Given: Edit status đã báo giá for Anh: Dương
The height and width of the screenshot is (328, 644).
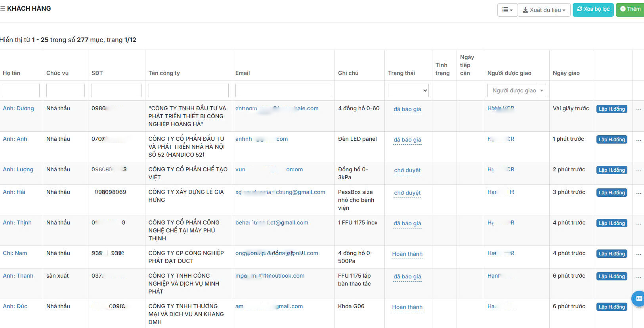Looking at the screenshot, I should 407,109.
